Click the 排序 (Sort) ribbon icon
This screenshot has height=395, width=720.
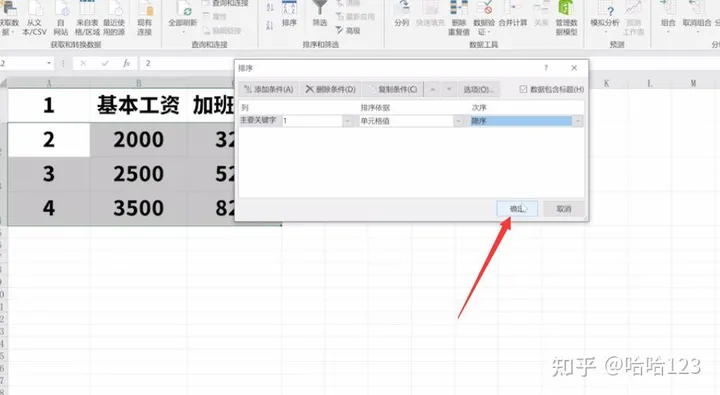click(x=289, y=14)
